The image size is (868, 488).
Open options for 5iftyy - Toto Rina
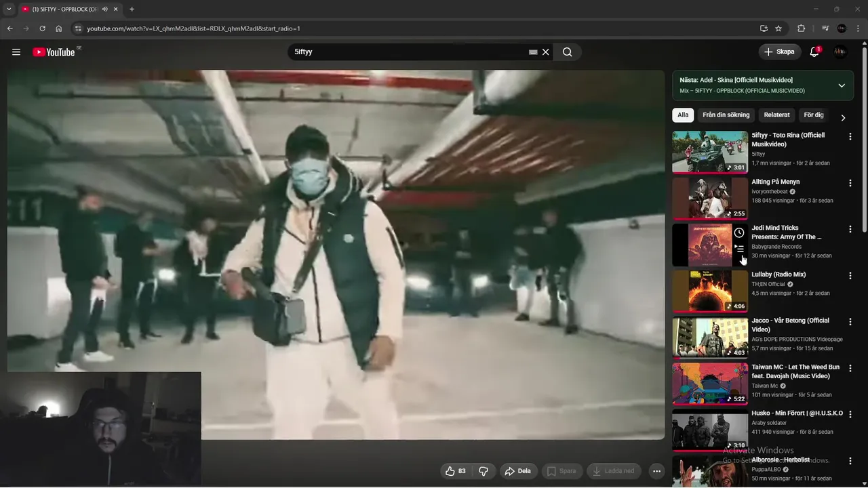(850, 137)
